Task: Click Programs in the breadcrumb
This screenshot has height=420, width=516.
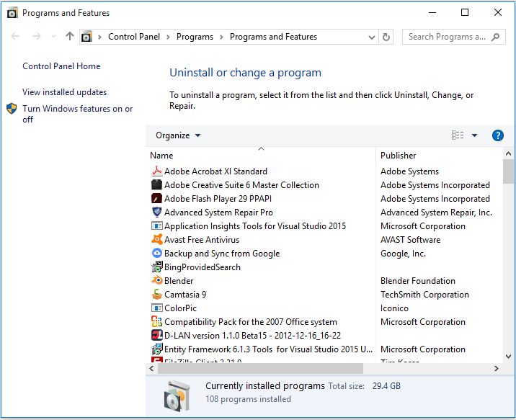Action: tap(195, 37)
